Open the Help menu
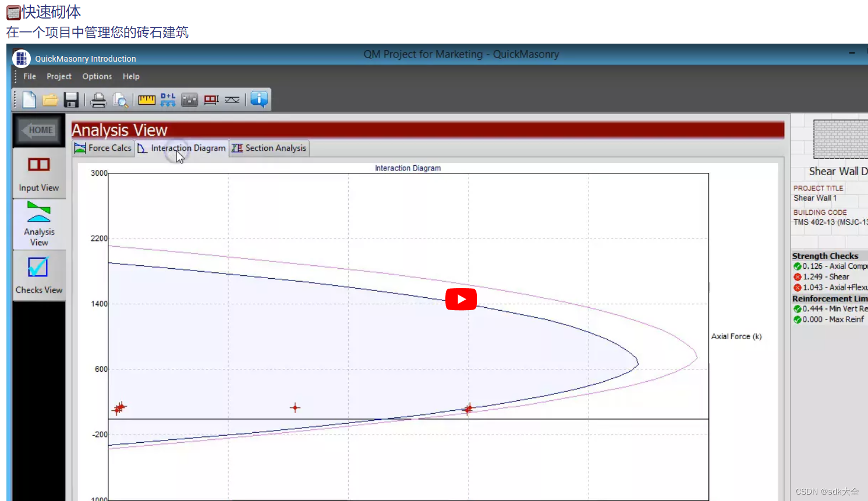The width and height of the screenshot is (868, 501). (x=131, y=76)
